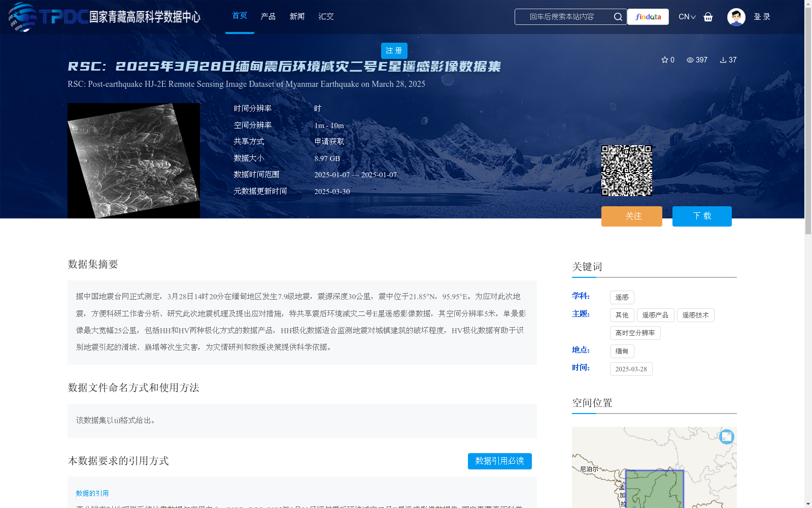This screenshot has height=508, width=812.
Task: Click the 数据引用必读 button
Action: [500, 461]
